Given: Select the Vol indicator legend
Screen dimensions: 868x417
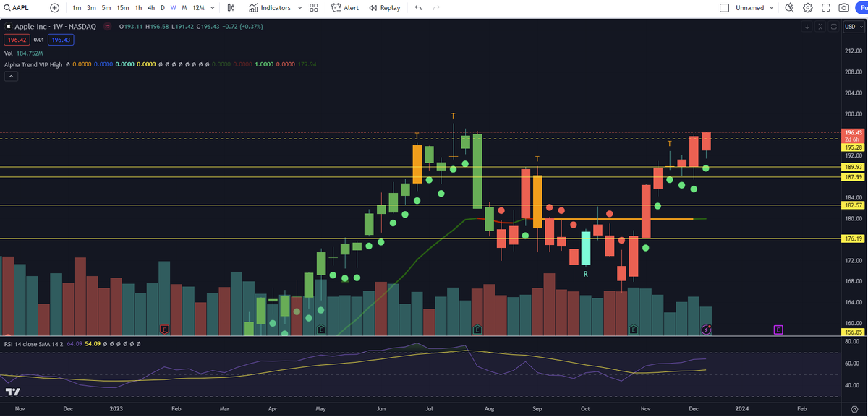Looking at the screenshot, I should (9, 53).
